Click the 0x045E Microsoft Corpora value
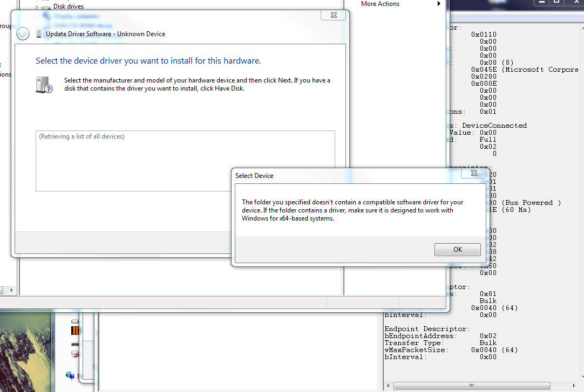This screenshot has height=392, width=584. pyautogui.click(x=525, y=70)
